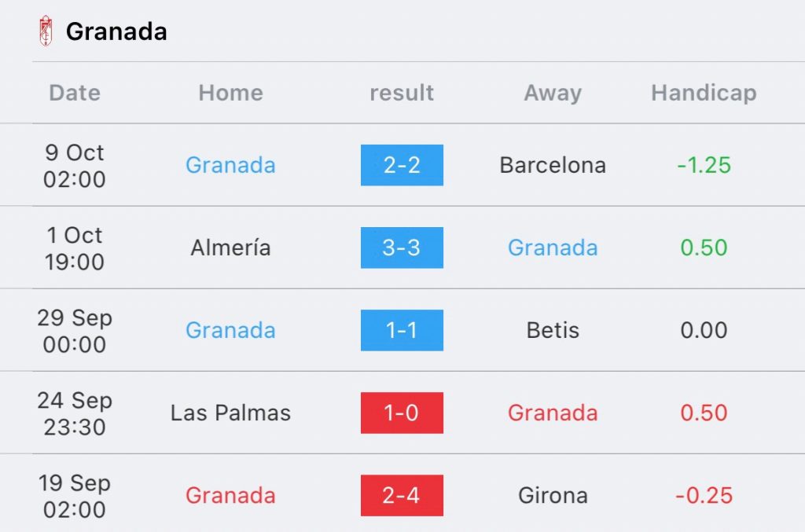
Task: Select the Handicap column header
Action: 704,94
